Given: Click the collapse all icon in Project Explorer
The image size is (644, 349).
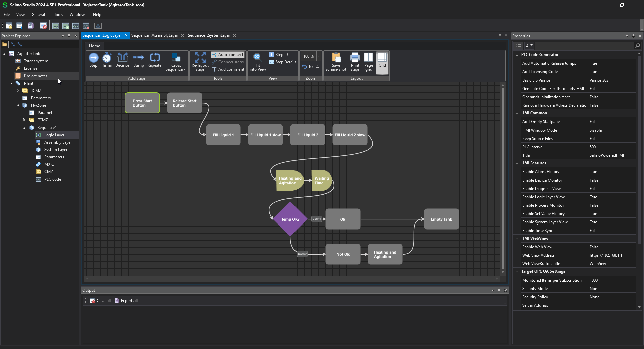Looking at the screenshot, I should 13,44.
